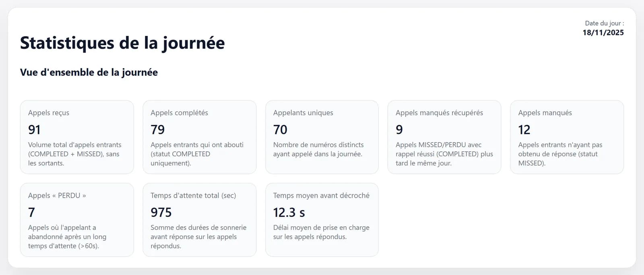This screenshot has height=275, width=644.
Task: Click the description 'Nombre de numéros distincts'
Action: 318,149
